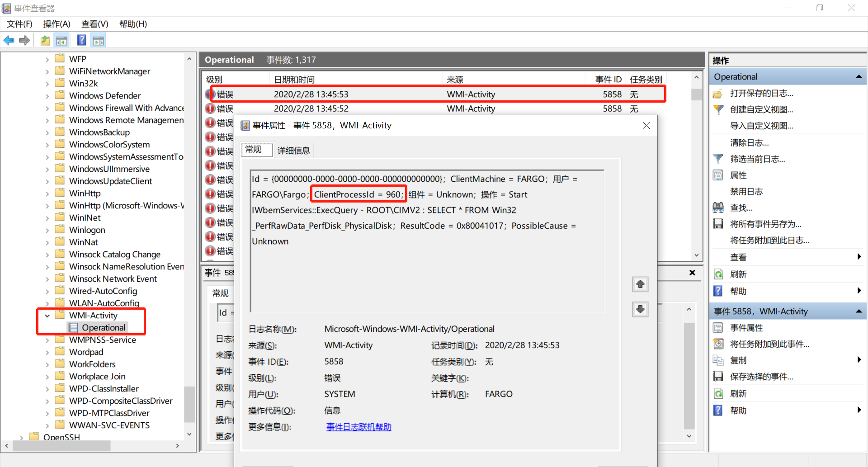
Task: Expand the WFP tree node
Action: pyautogui.click(x=47, y=59)
